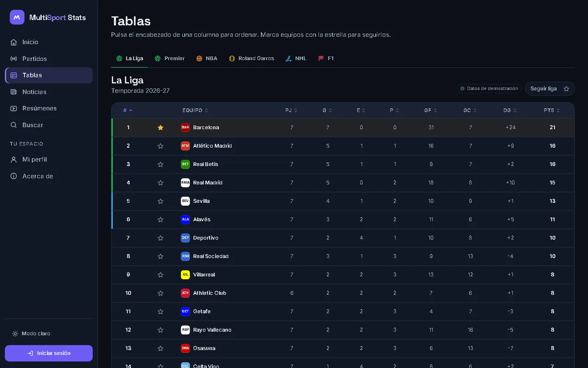The image size is (588, 368).
Task: Open the Roland Garros tab
Action: tap(251, 58)
